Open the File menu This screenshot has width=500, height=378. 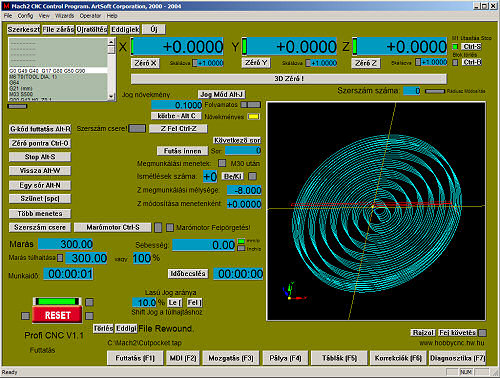click(8, 16)
